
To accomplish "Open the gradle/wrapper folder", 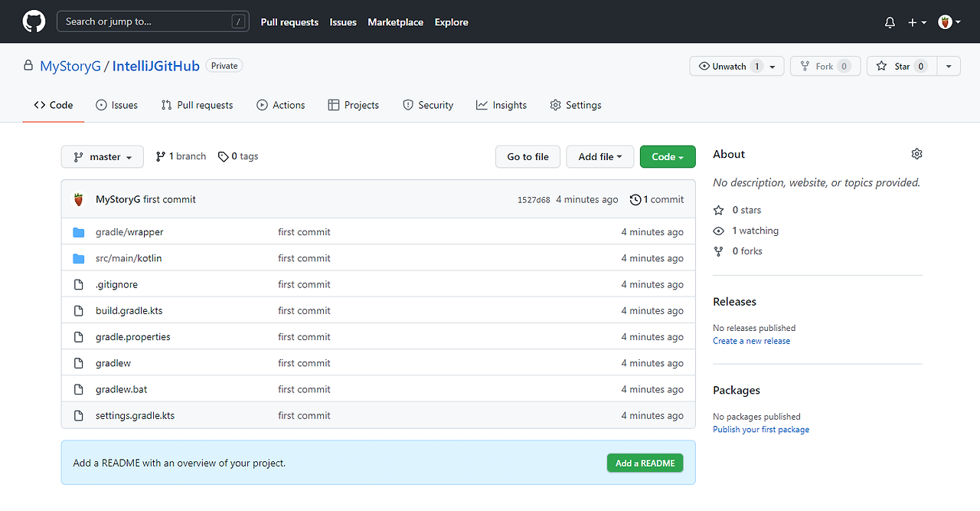I will point(129,232).
